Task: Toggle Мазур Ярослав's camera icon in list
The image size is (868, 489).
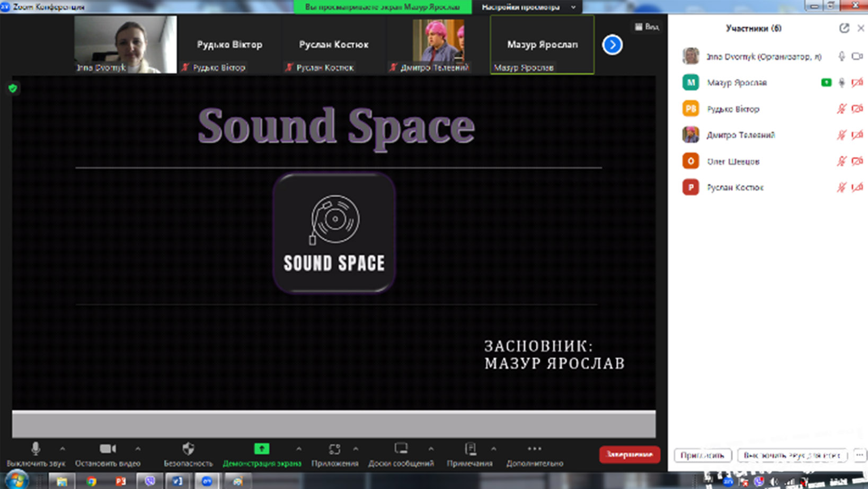Action: [x=857, y=82]
